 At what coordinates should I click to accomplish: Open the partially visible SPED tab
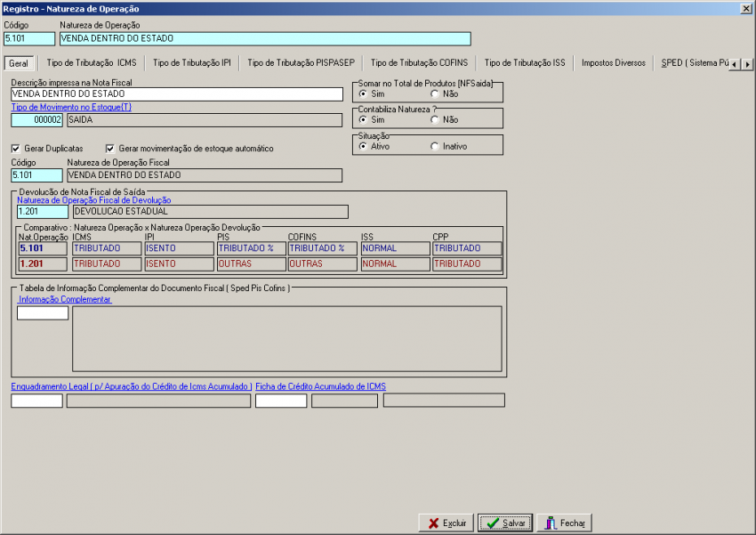coord(694,62)
